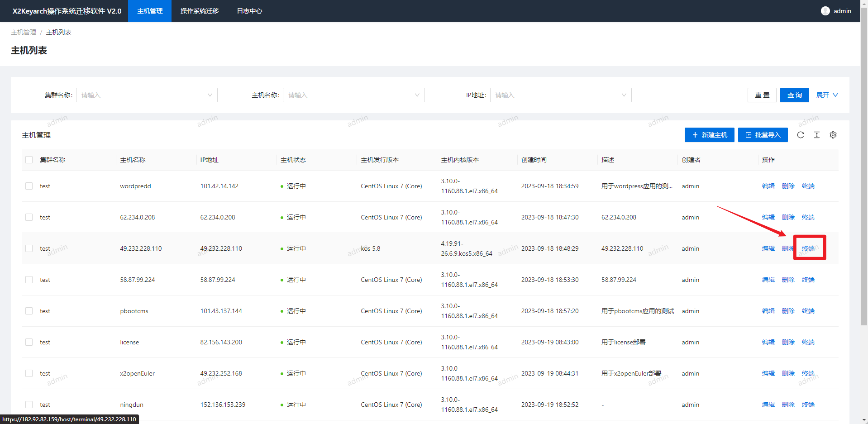This screenshot has width=868, height=424.
Task: Delete the wordpredd host
Action: (x=788, y=186)
